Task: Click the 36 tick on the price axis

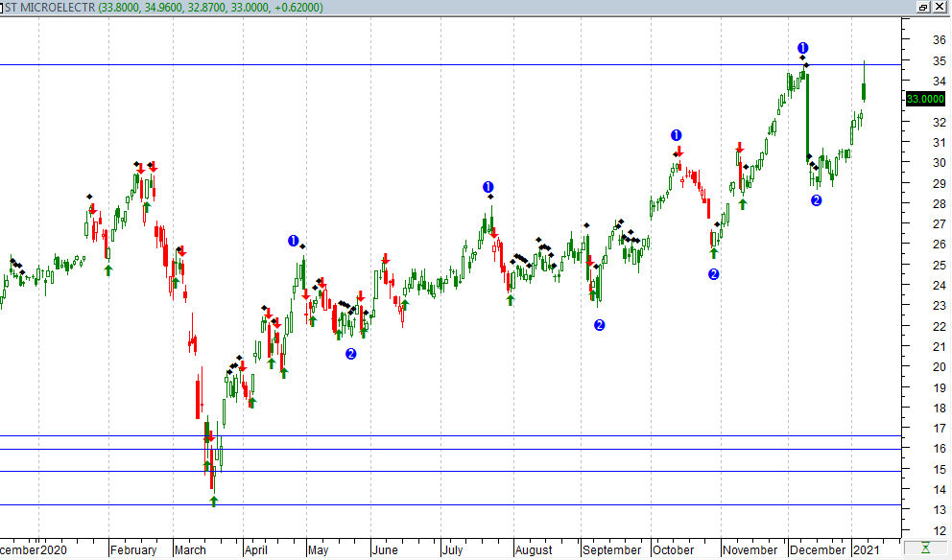Action: pos(940,40)
